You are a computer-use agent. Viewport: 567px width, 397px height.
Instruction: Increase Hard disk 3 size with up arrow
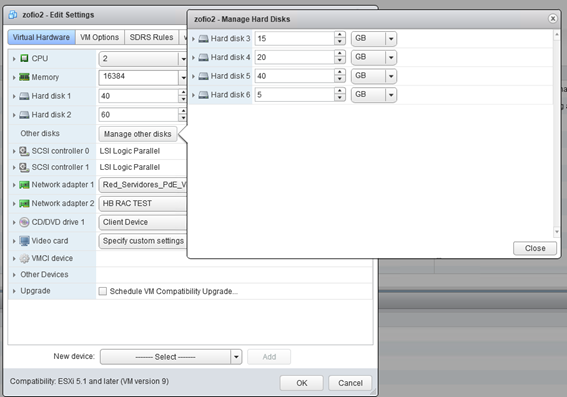[340, 35]
